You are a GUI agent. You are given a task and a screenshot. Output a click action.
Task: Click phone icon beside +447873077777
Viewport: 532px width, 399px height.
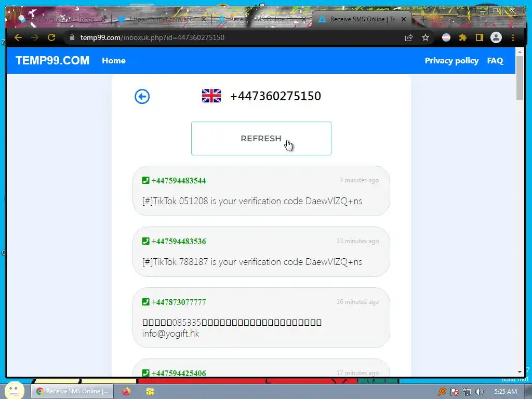[145, 302]
